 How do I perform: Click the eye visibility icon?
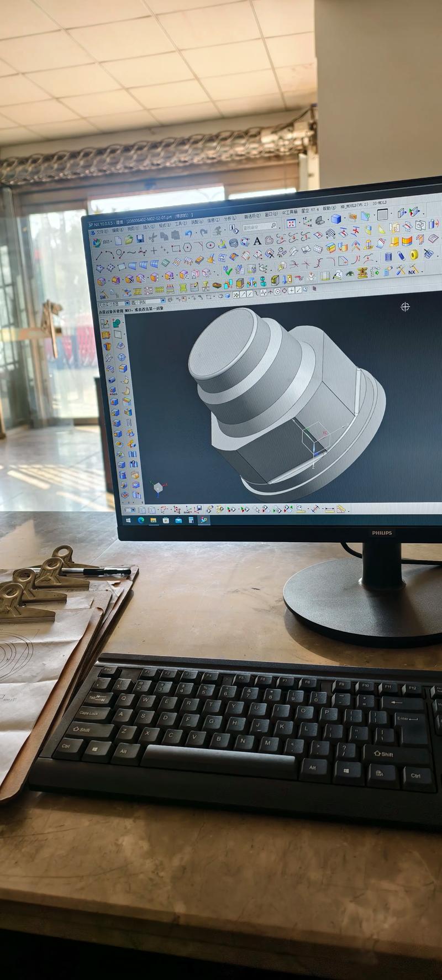(x=350, y=274)
